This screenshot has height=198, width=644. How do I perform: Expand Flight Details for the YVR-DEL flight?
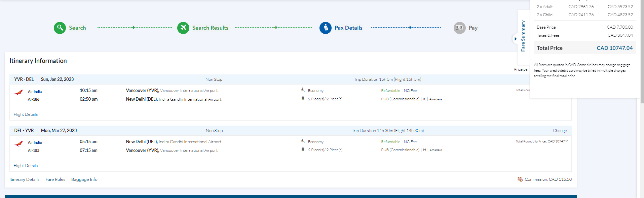click(26, 114)
